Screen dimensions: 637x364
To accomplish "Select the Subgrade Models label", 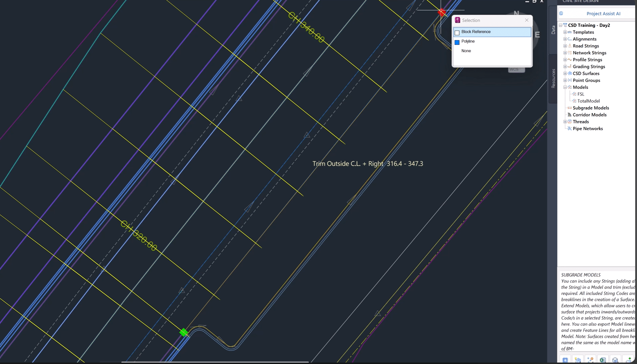I will pos(591,108).
